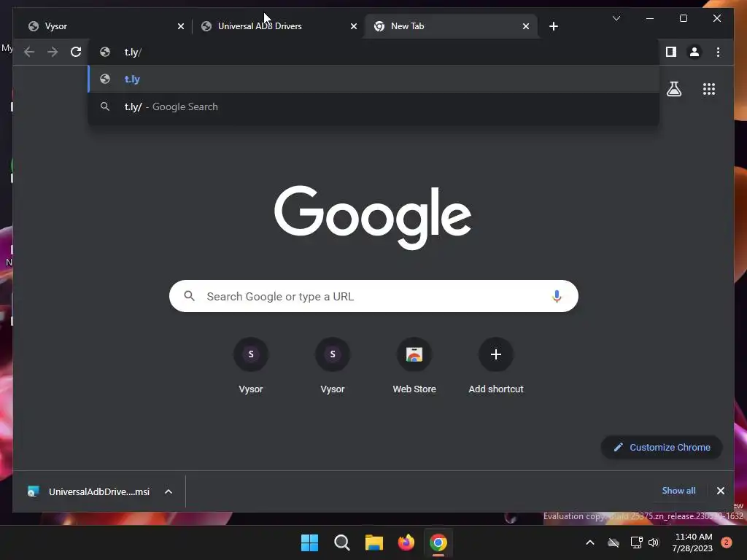Open Chrome Labs flask icon
Viewport: 747px width, 560px height.
tap(673, 89)
